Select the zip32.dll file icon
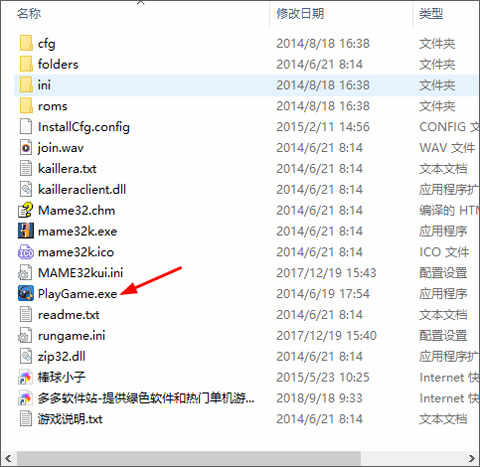 click(x=26, y=356)
